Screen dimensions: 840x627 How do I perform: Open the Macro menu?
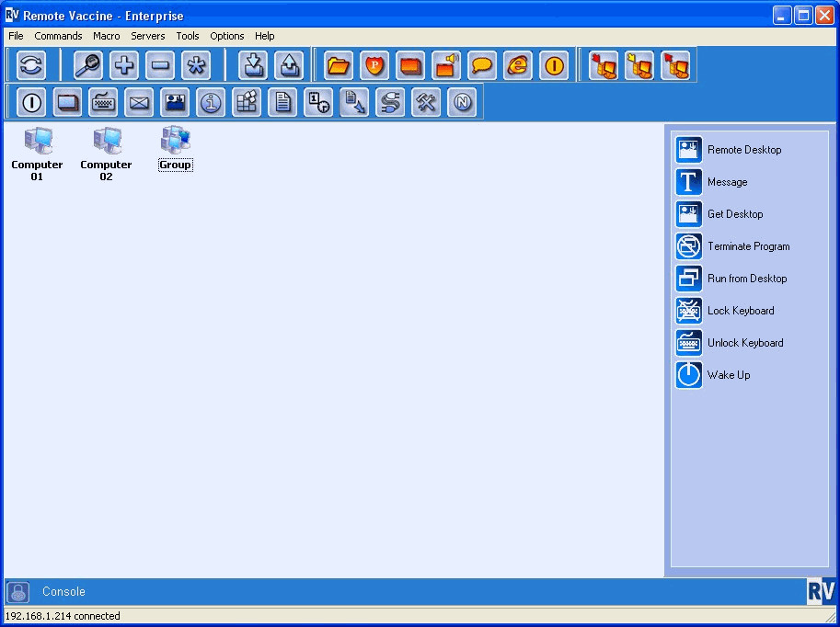(x=106, y=36)
